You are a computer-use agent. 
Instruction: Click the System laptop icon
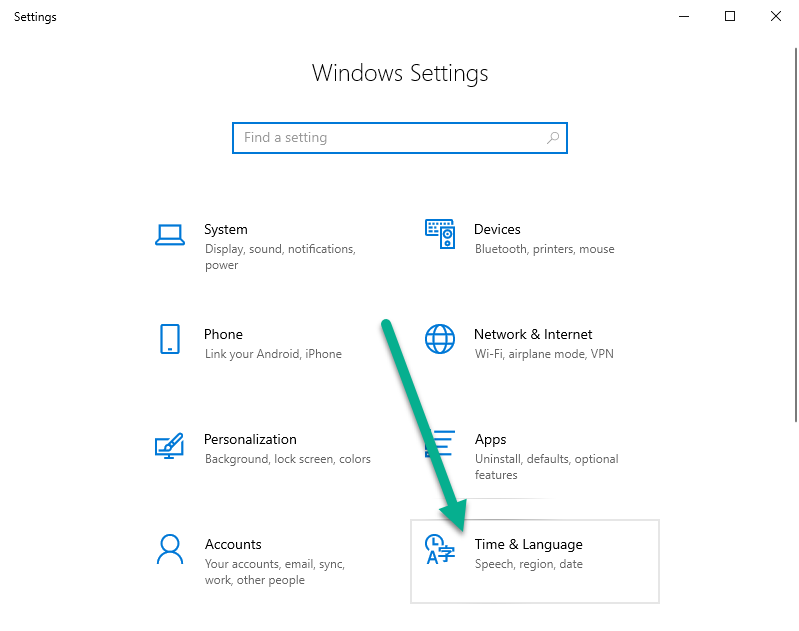170,235
